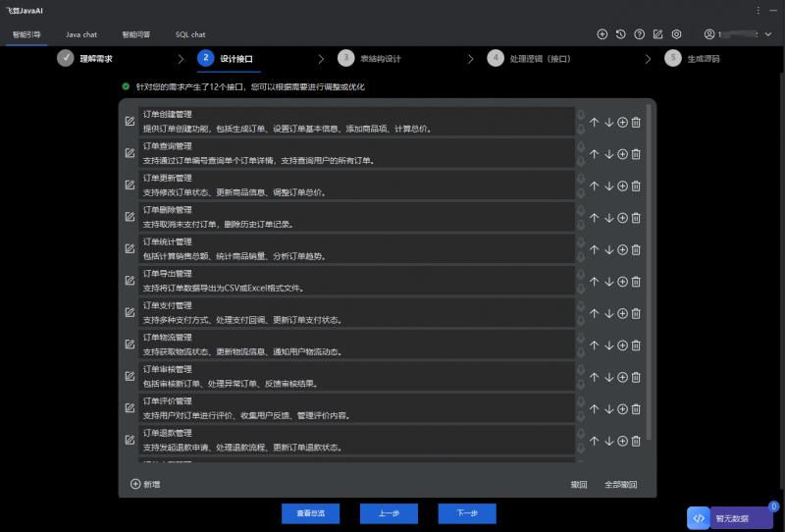
Task: Switch to the SQL chat tab
Action: pos(190,34)
